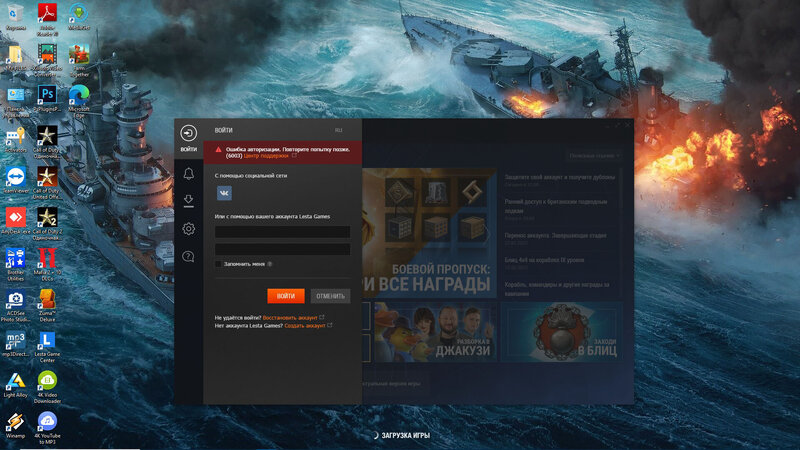Open the notifications bell in the sidebar
800x450 pixels.
pos(188,173)
